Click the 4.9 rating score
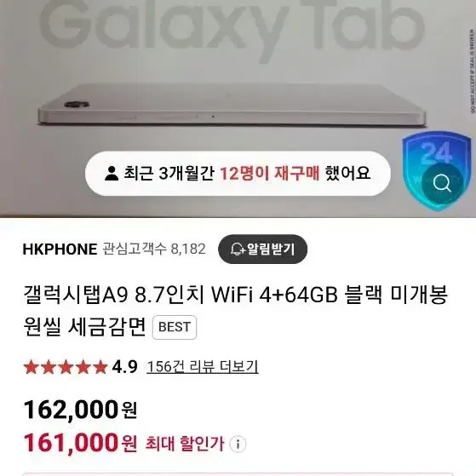476x476 pixels. click(x=125, y=367)
